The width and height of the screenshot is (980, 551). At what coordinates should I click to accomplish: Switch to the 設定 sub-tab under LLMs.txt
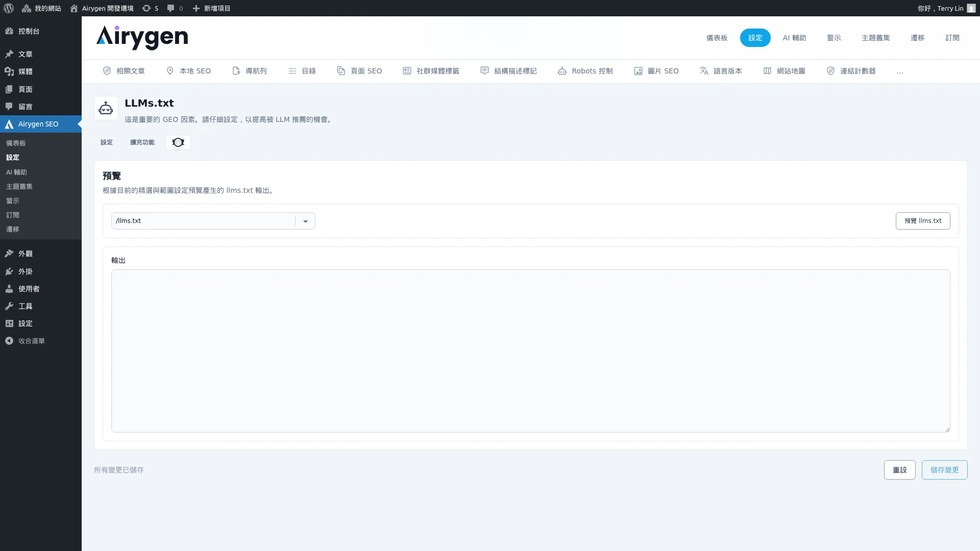107,142
